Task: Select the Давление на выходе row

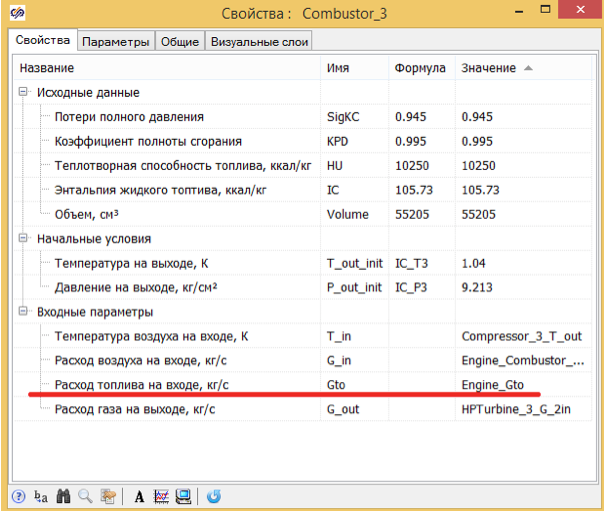Action: tap(303, 287)
